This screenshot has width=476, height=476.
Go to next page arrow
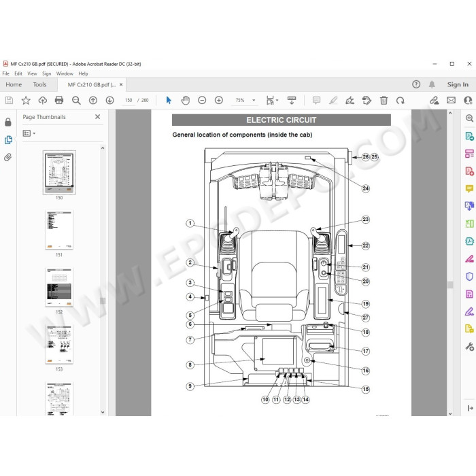click(110, 100)
